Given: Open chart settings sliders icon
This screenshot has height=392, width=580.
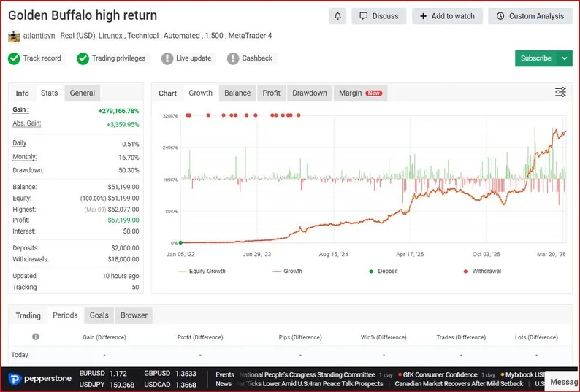Looking at the screenshot, I should point(560,92).
